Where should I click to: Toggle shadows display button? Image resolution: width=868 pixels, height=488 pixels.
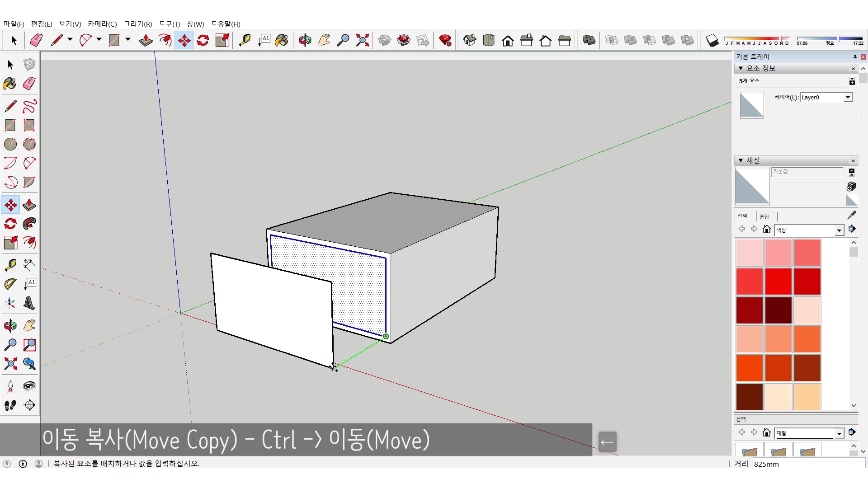tap(712, 41)
